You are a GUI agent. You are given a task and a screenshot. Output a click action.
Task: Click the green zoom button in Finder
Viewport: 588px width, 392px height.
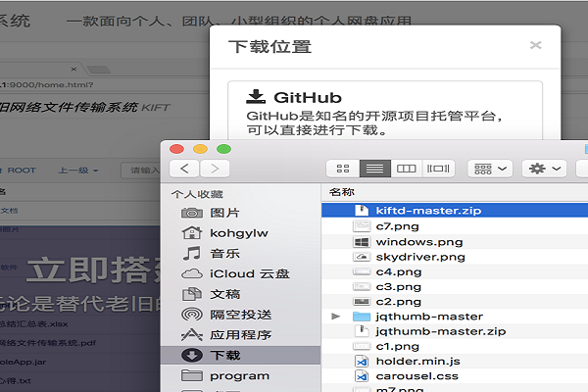point(223,149)
